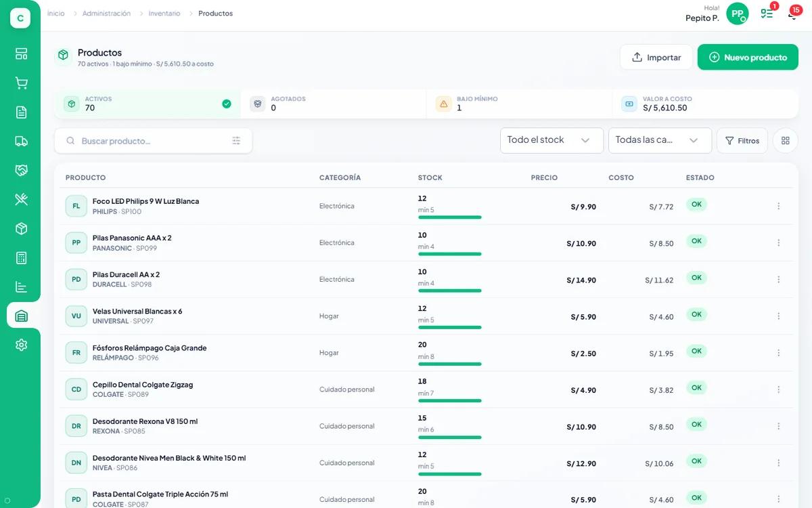The image size is (812, 508).
Task: Open the task checklist icon with badge 1
Action: (x=767, y=14)
